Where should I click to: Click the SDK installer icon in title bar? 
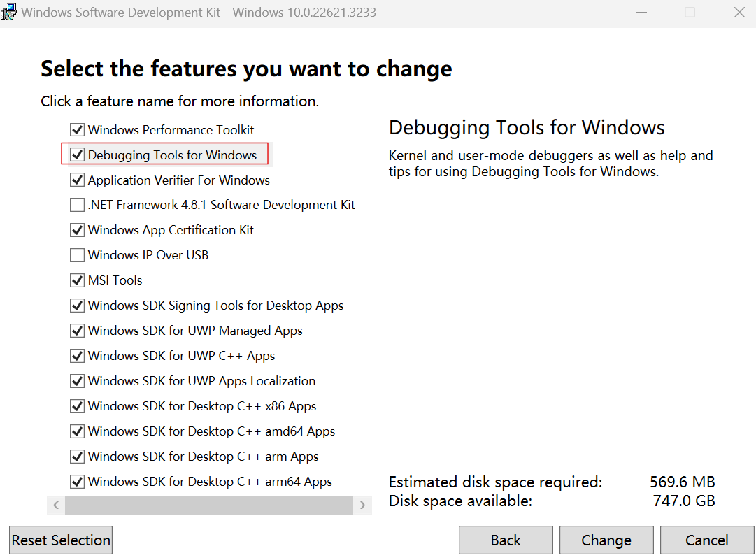tap(8, 12)
